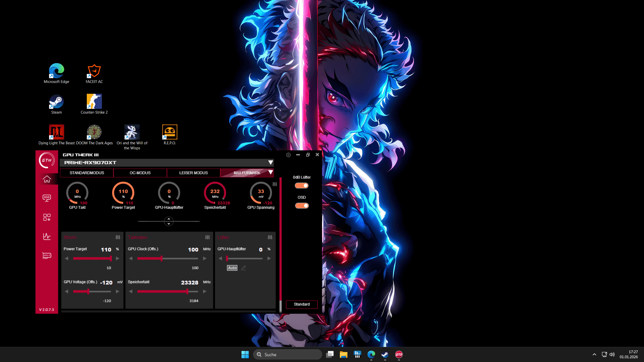Open OSD settings in the sidebar
Image resolution: width=644 pixels, height=362 pixels.
point(47,198)
